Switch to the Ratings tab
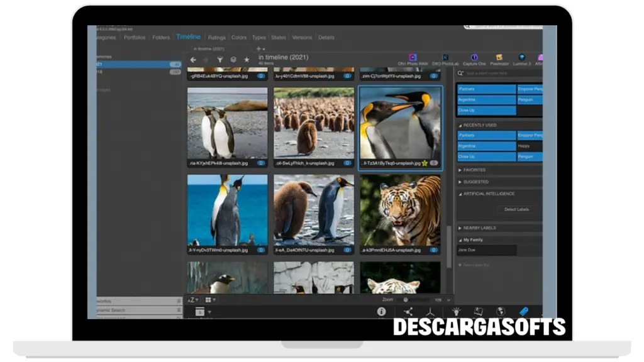This screenshot has height=362, width=644. (216, 38)
